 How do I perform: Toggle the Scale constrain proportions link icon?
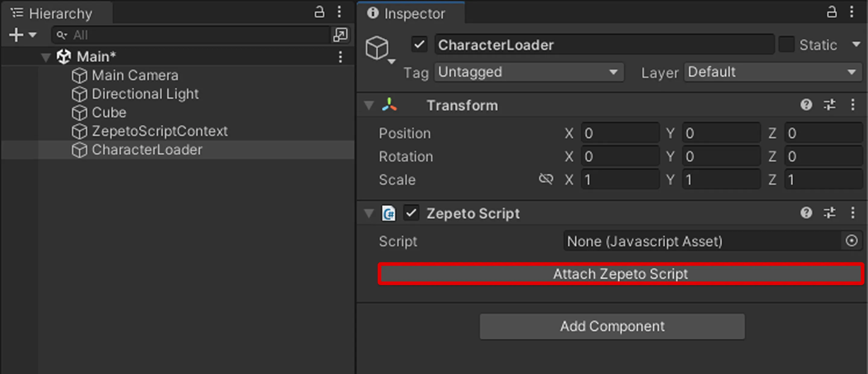coord(546,179)
